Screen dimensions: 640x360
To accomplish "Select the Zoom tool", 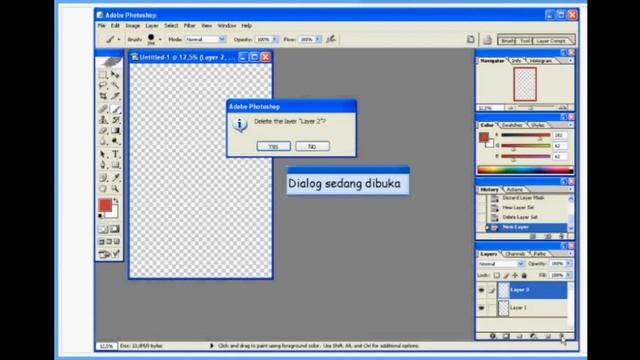I will pos(116,189).
